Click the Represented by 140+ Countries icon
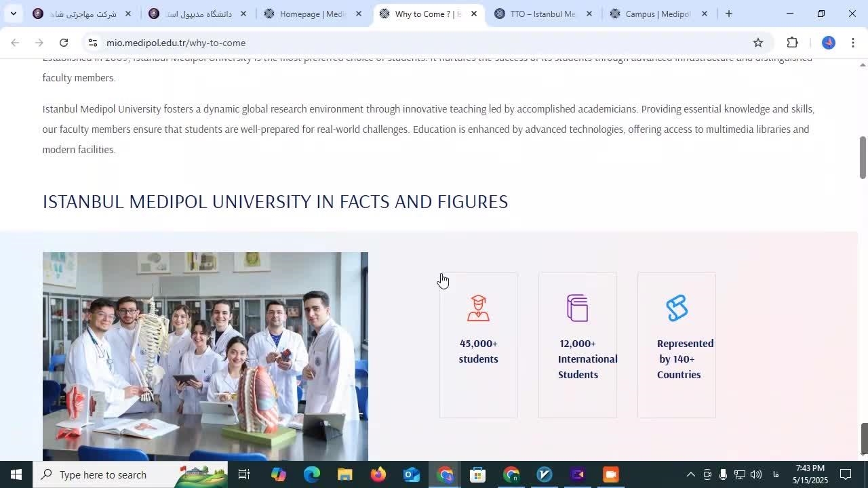868x488 pixels. coord(676,308)
